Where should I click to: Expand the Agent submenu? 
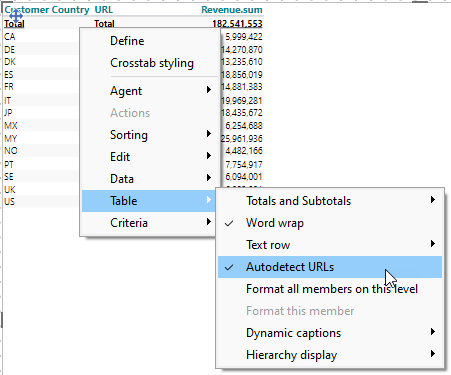tap(150, 91)
